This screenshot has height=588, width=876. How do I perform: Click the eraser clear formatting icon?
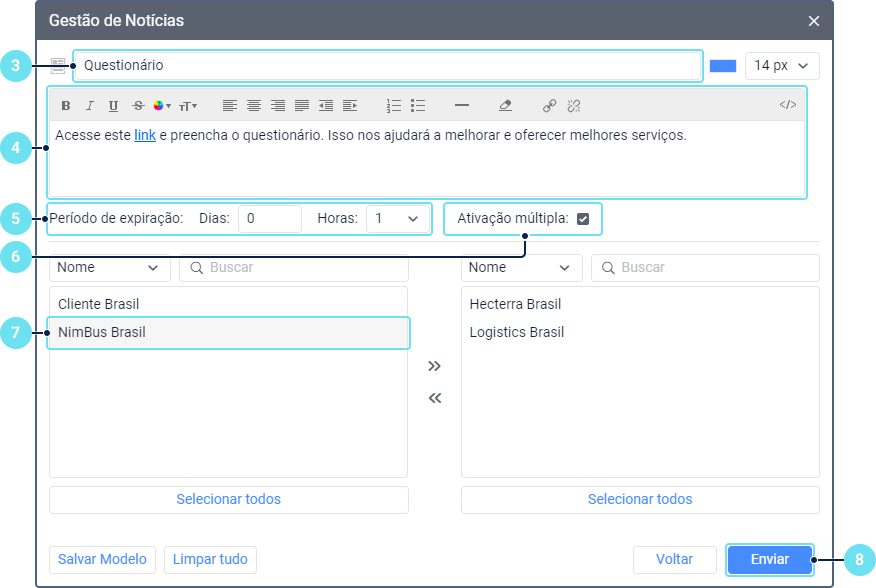point(505,105)
